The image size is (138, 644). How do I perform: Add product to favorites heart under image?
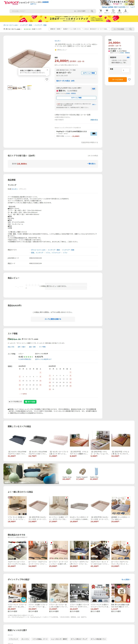[47, 80]
